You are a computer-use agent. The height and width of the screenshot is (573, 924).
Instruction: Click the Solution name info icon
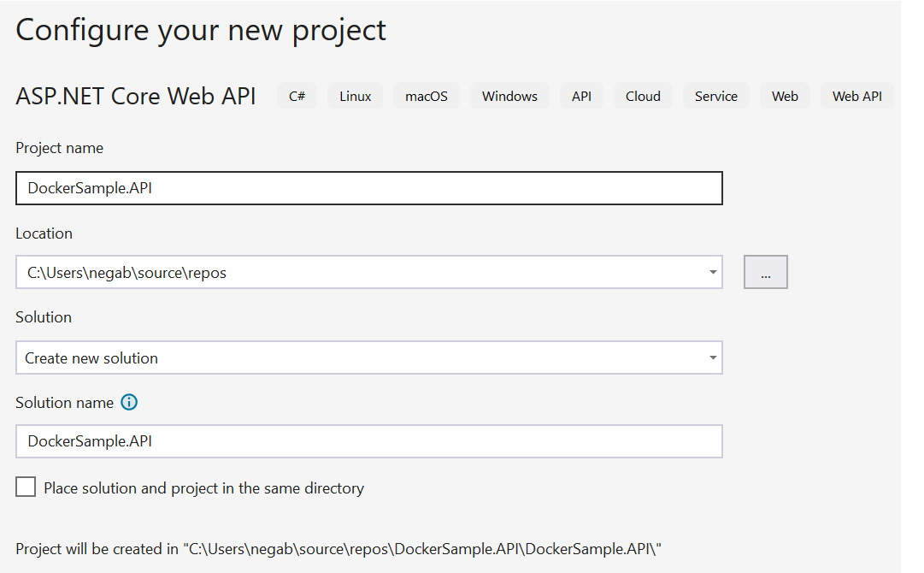129,402
